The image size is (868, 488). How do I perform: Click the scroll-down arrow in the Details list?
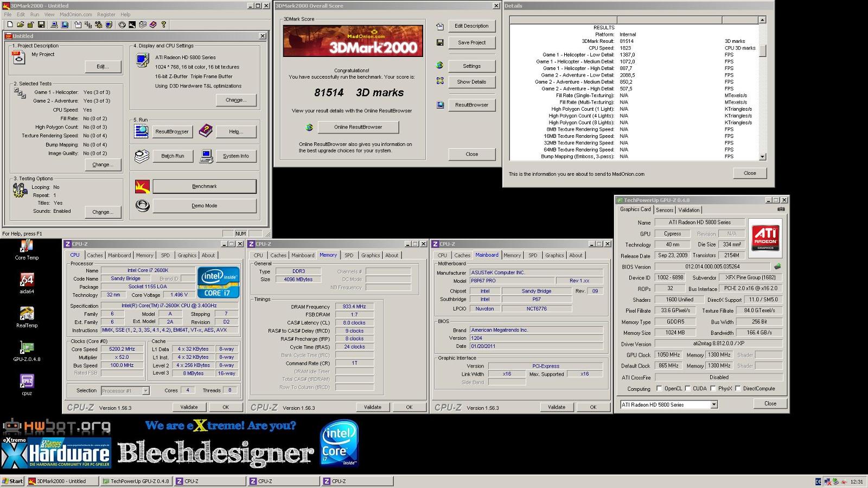click(762, 156)
